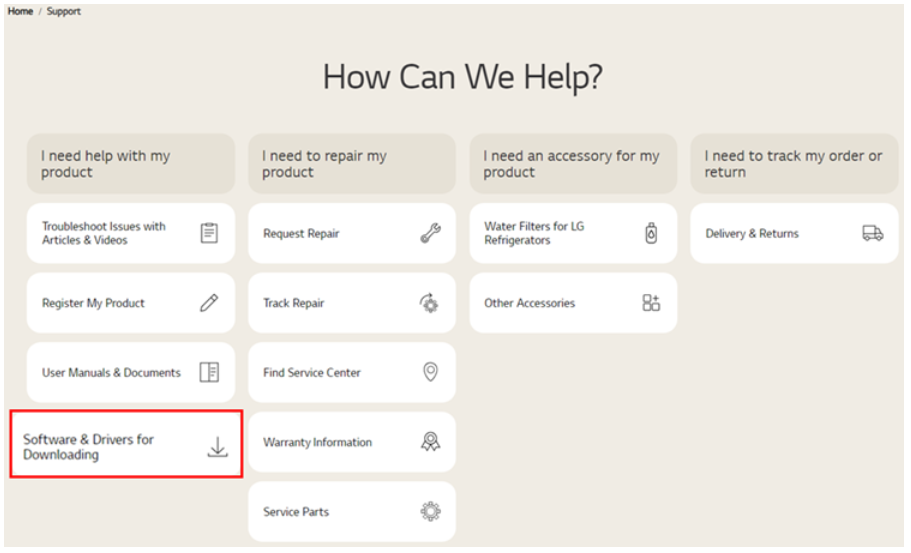Screen dimensions: 911x553
Task: Click the ribbon badge icon on Warranty Information
Action: 430,442
